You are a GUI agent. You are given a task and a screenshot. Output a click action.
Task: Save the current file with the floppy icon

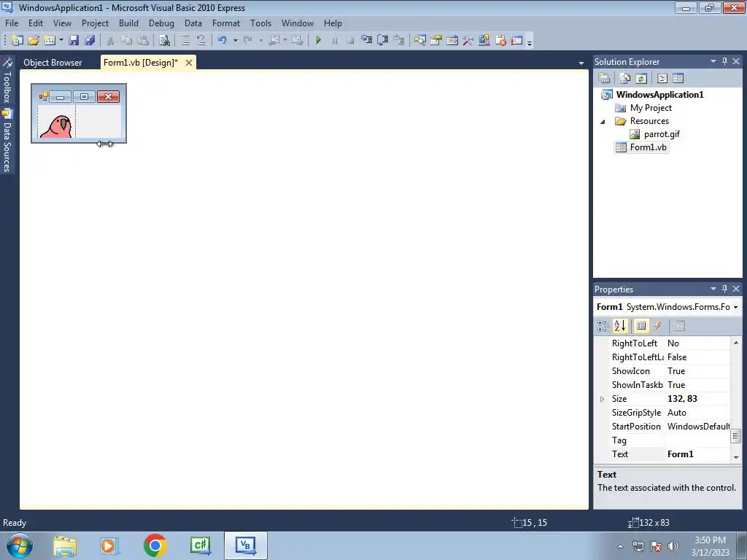tap(74, 41)
